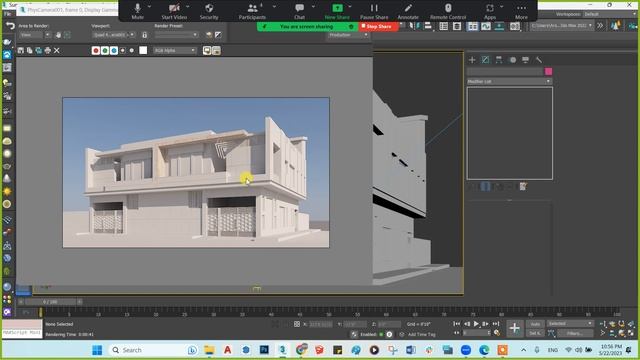Switch to the Hierarchy panel tab

[499, 60]
